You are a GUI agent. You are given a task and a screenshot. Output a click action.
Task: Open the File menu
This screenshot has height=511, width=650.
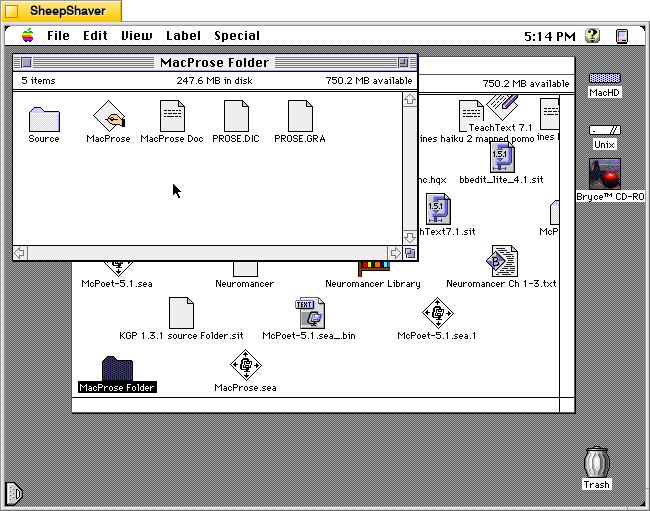tap(58, 36)
